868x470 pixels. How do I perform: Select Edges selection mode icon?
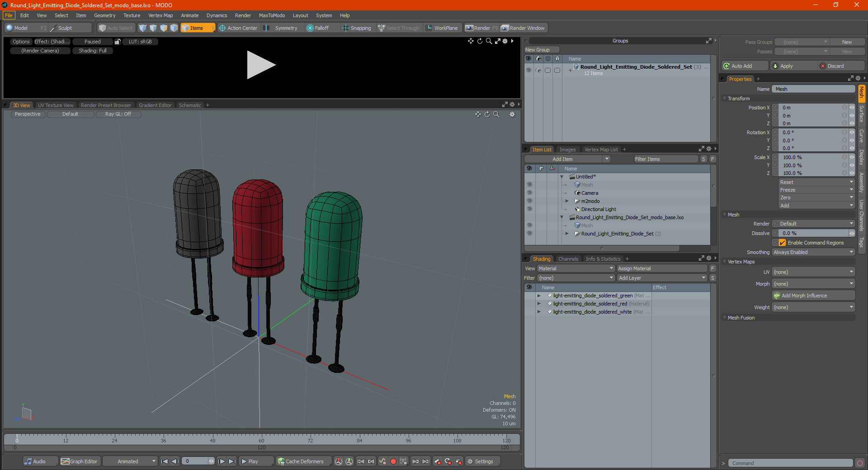pyautogui.click(x=153, y=28)
